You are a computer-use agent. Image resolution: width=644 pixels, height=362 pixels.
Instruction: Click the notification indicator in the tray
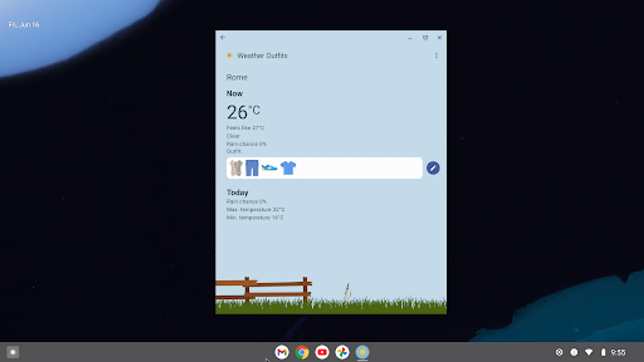574,352
